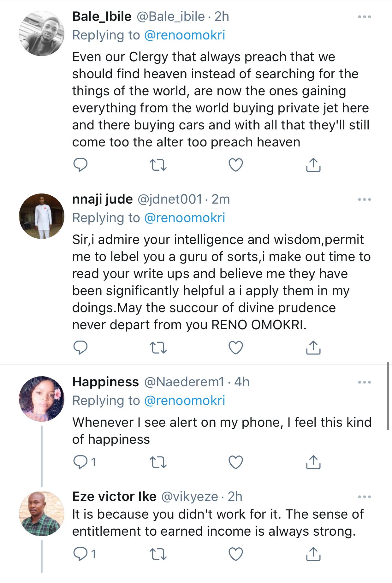Like Happiness's tweet about phone alert

(235, 462)
